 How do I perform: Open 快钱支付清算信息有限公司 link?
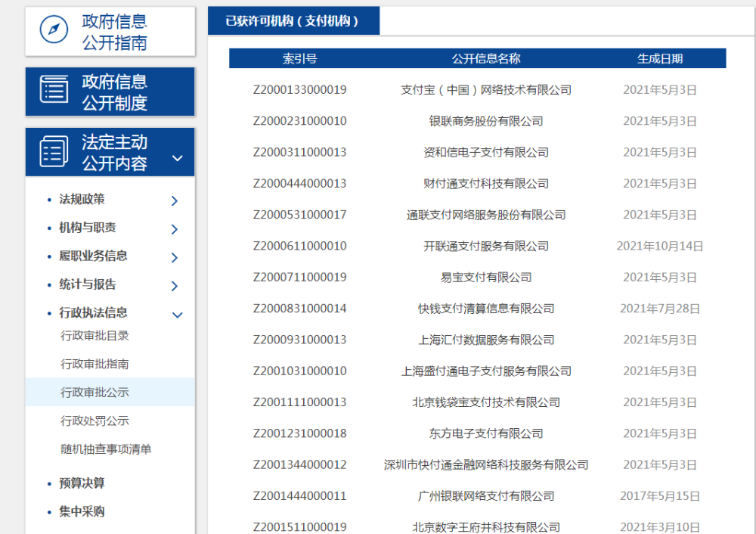[x=486, y=309]
